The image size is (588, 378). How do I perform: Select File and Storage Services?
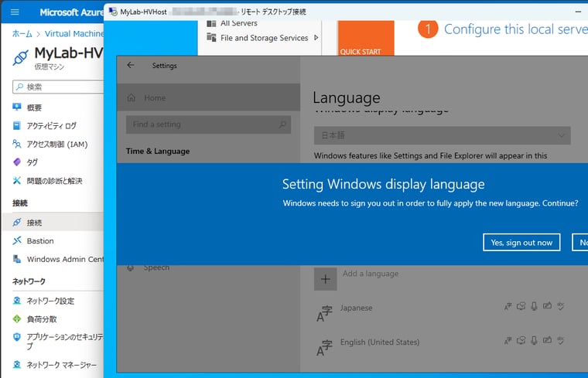tap(265, 38)
